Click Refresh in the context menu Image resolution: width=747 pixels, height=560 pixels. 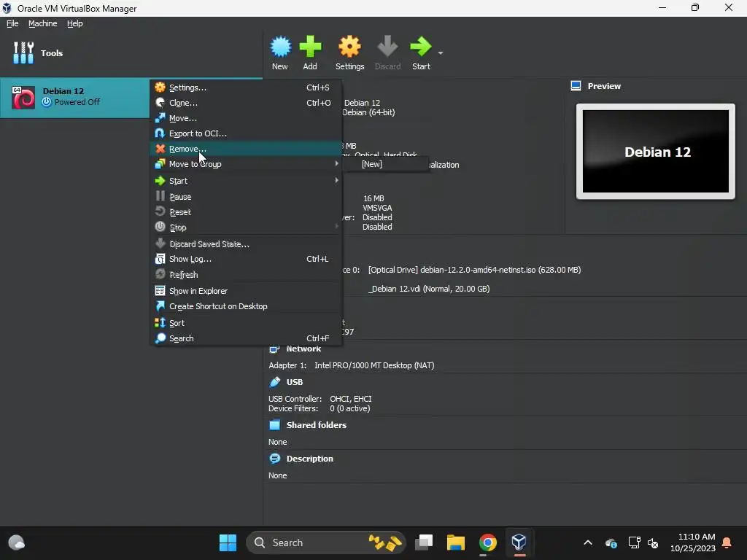pyautogui.click(x=247, y=275)
